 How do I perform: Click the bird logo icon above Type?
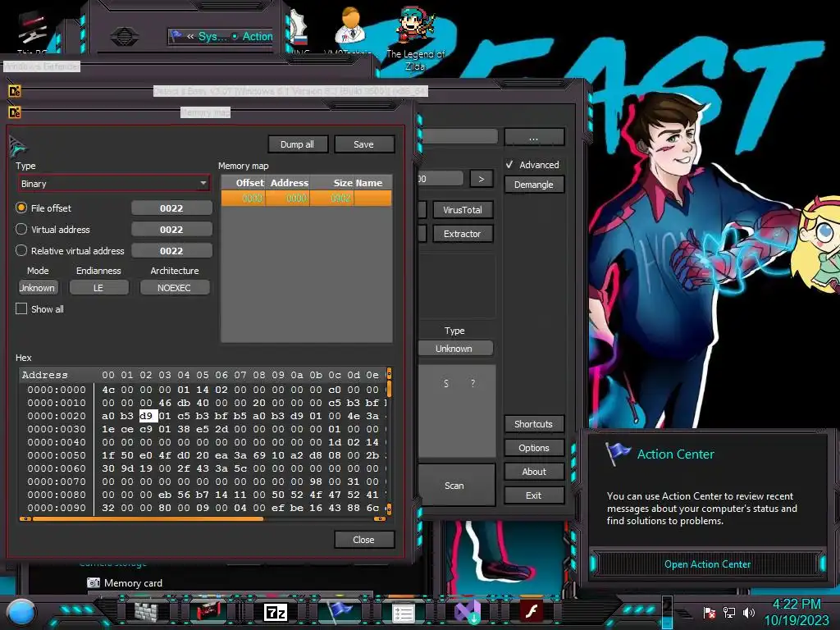point(18,146)
